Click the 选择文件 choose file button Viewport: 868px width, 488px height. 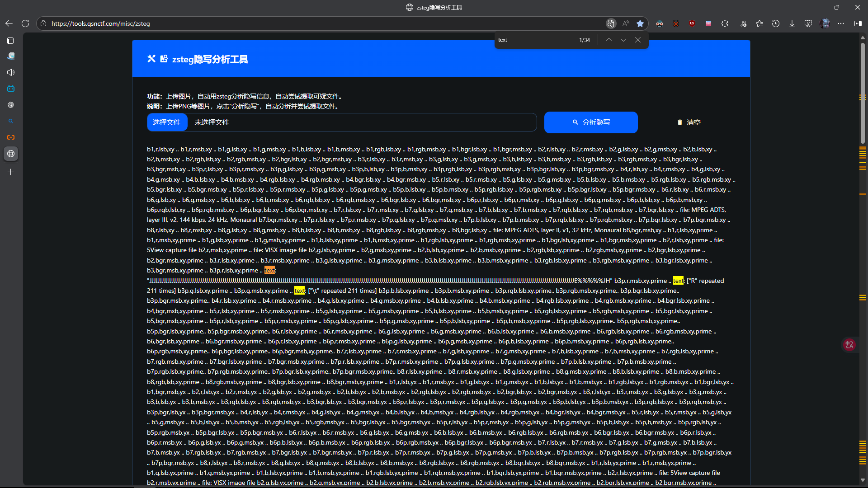167,122
